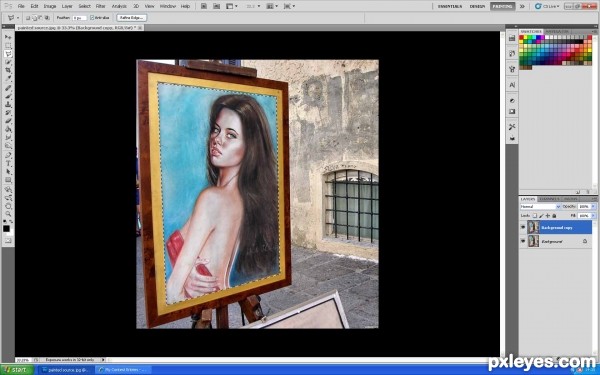Image resolution: width=600 pixels, height=375 pixels.
Task: Switch to the Swatches tab
Action: click(x=531, y=31)
